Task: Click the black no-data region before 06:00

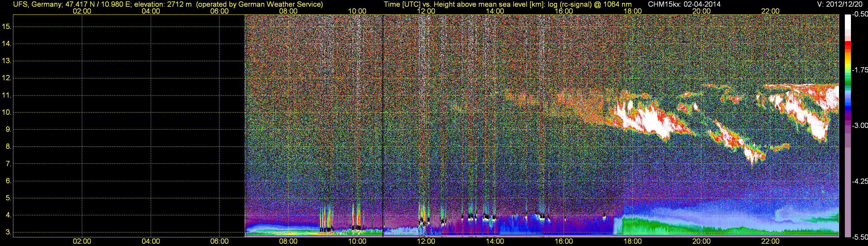Action: [128, 125]
